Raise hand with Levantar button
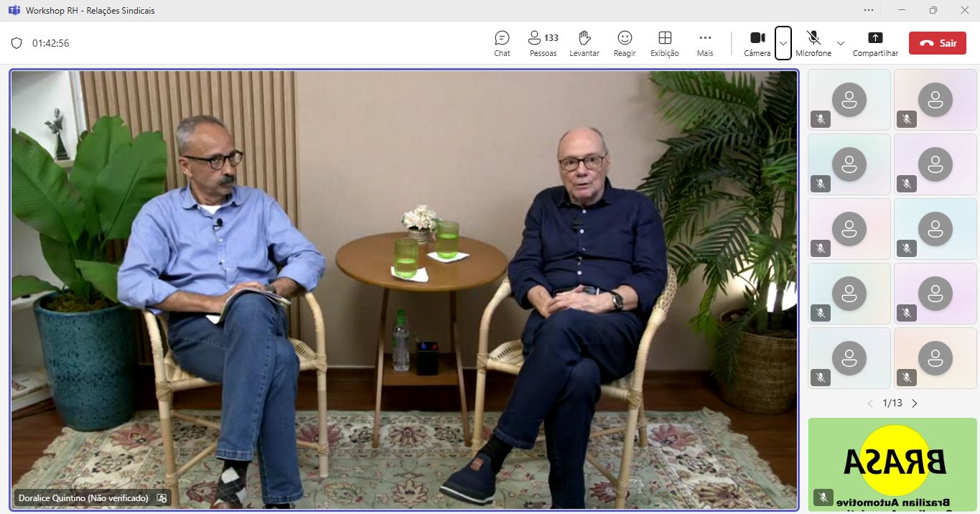 tap(584, 43)
